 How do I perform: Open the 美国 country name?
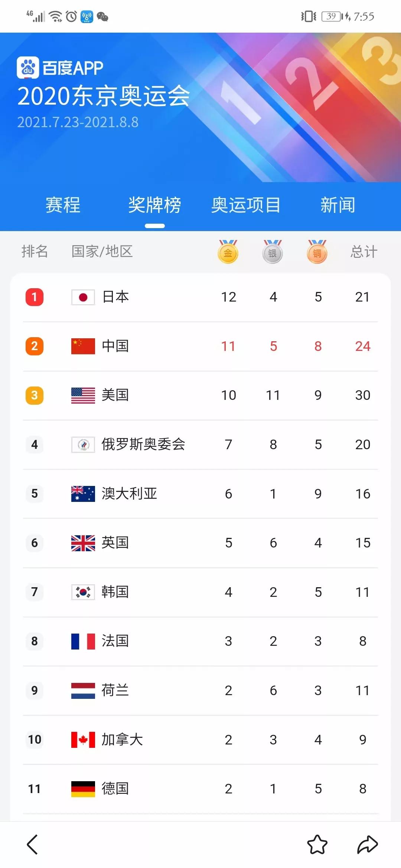pos(115,395)
